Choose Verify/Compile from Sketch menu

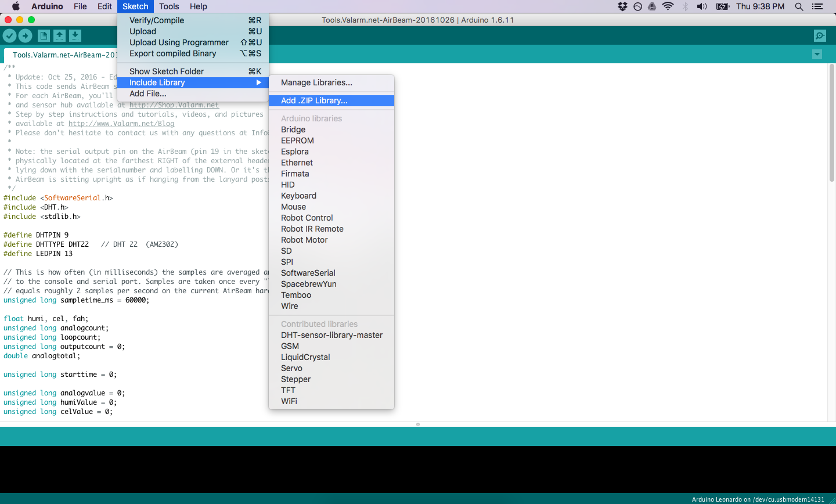193,20
